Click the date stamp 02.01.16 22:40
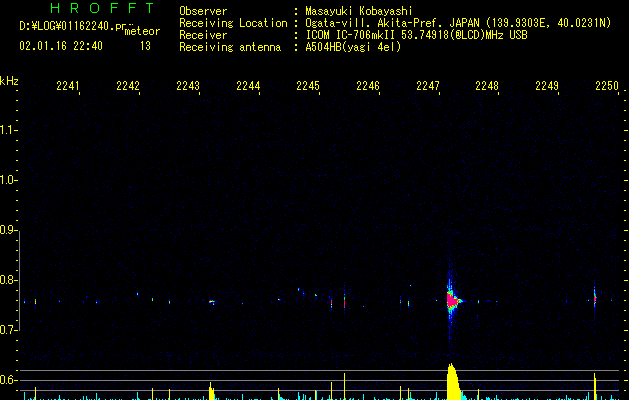 tap(61, 46)
